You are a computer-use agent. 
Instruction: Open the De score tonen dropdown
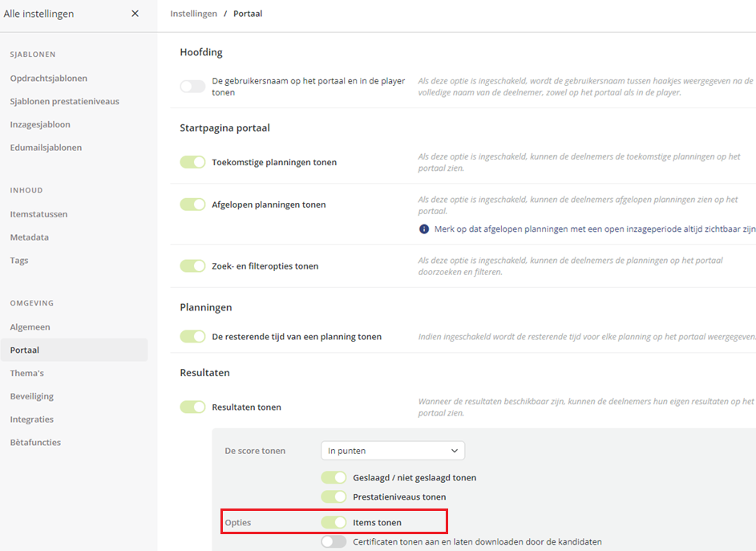(393, 451)
